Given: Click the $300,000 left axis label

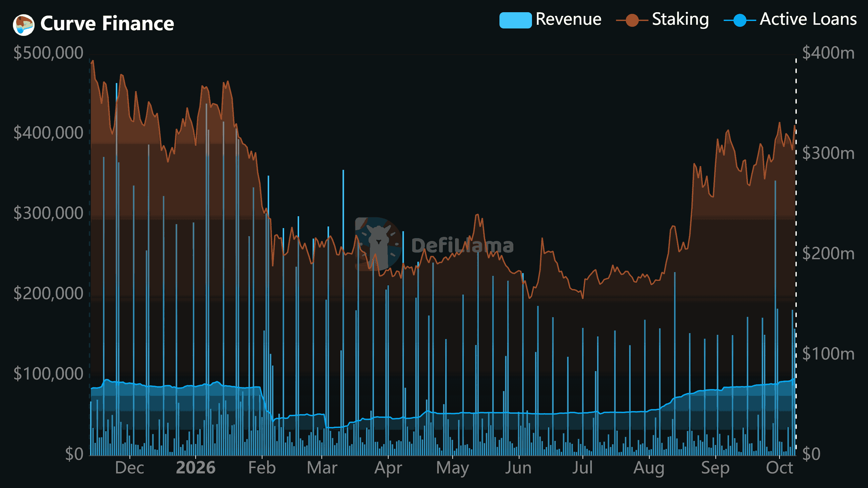Looking at the screenshot, I should [48, 213].
